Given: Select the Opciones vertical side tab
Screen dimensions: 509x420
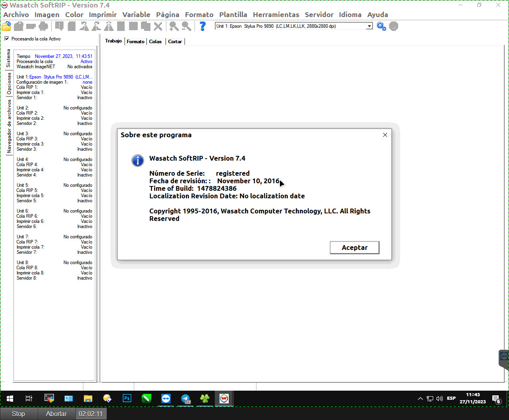Looking at the screenshot, I should [x=9, y=84].
